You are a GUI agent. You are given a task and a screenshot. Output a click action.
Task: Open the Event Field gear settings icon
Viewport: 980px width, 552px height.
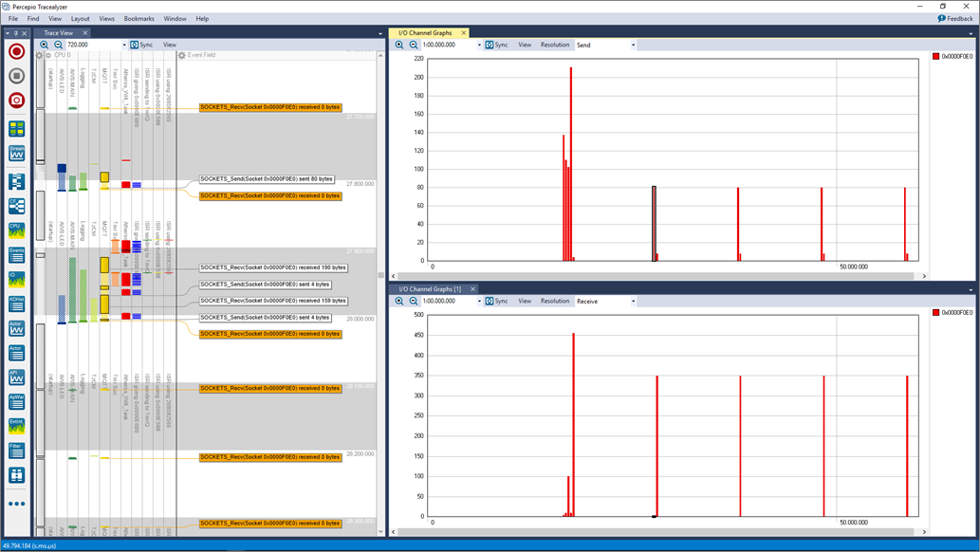[182, 55]
